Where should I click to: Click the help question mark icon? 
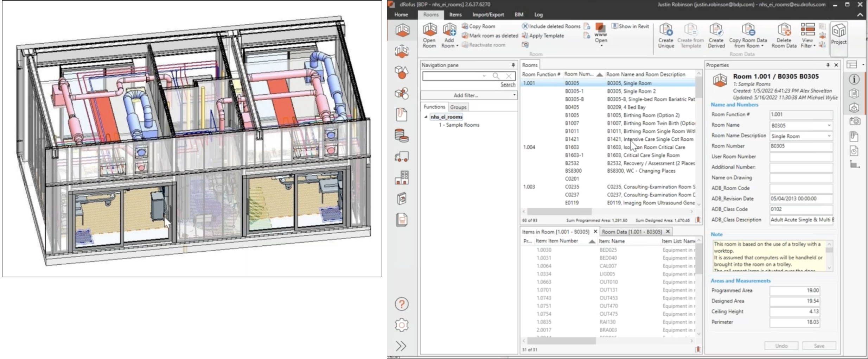point(402,304)
